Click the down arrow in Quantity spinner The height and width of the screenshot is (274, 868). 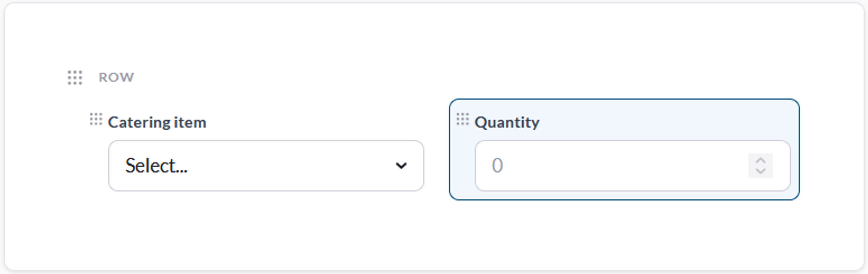point(760,171)
